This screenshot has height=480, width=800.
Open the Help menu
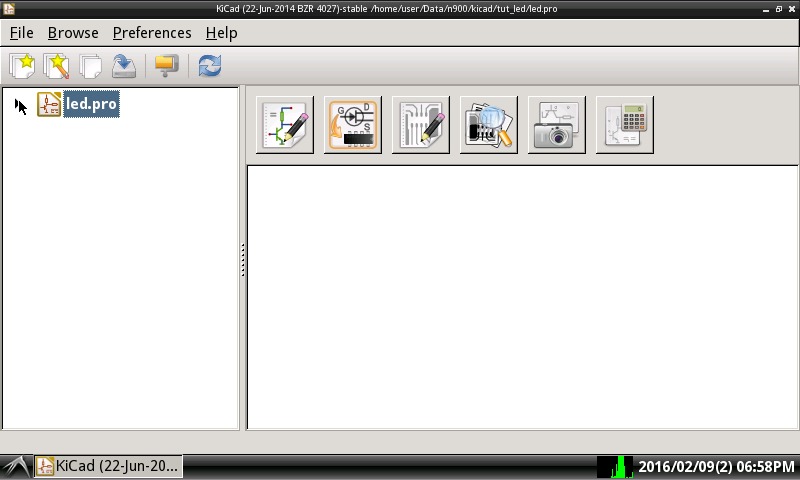click(x=221, y=33)
